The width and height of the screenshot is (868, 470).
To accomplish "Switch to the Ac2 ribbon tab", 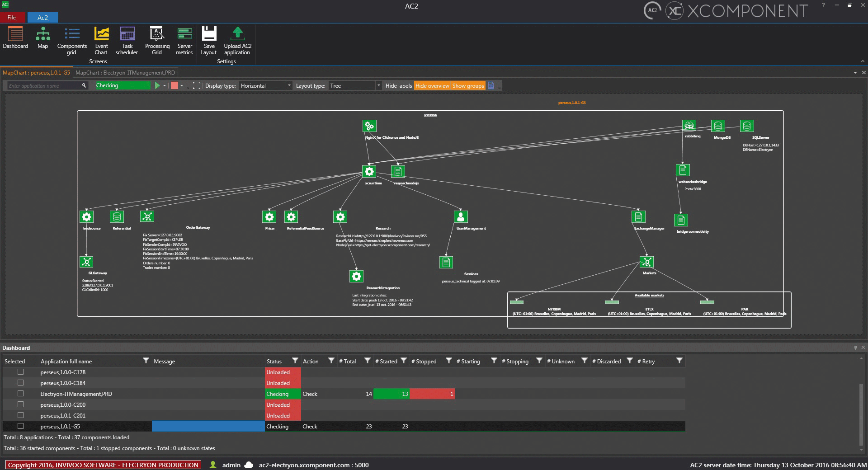I will (x=42, y=18).
